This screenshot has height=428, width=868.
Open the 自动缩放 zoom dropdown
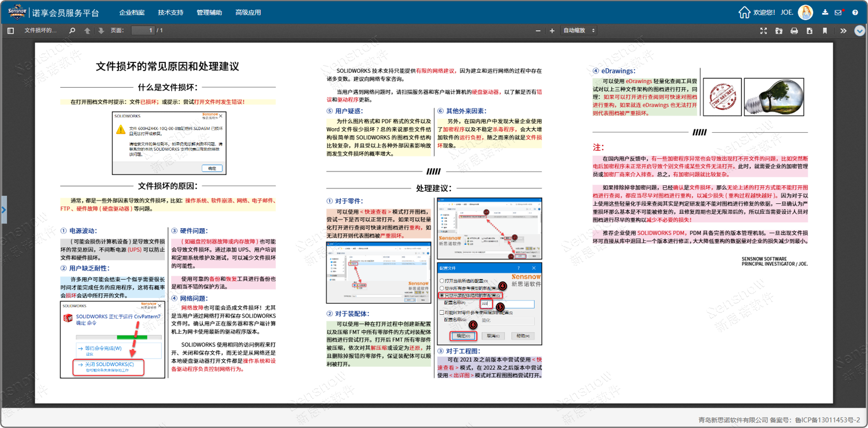(579, 31)
